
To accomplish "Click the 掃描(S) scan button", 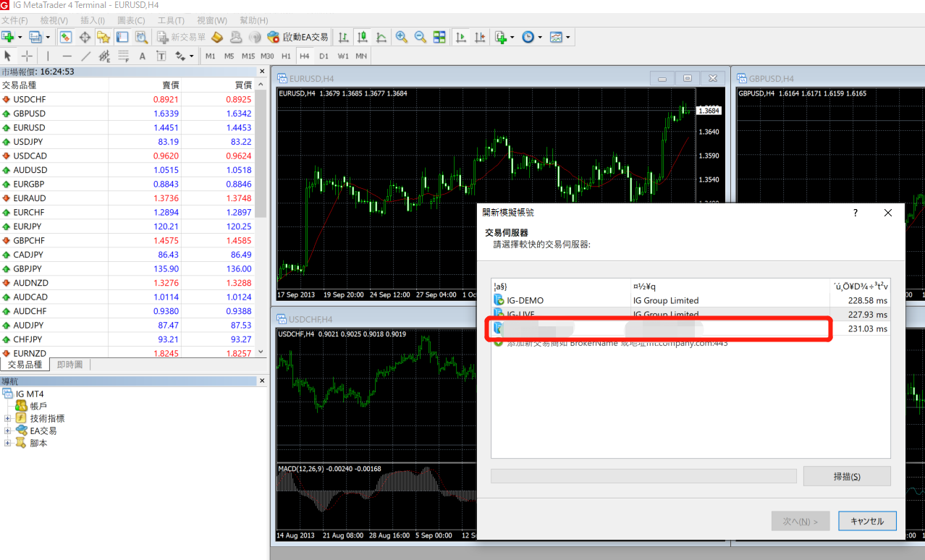I will click(847, 477).
